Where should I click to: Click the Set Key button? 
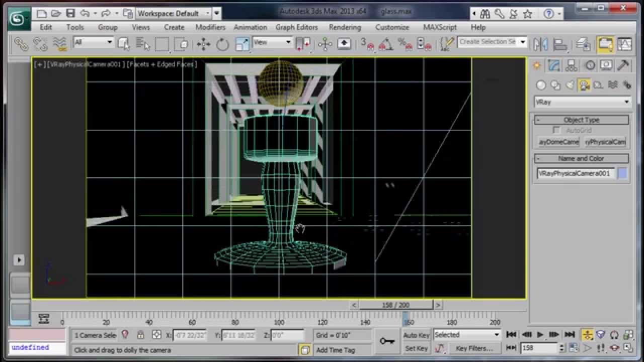(417, 348)
